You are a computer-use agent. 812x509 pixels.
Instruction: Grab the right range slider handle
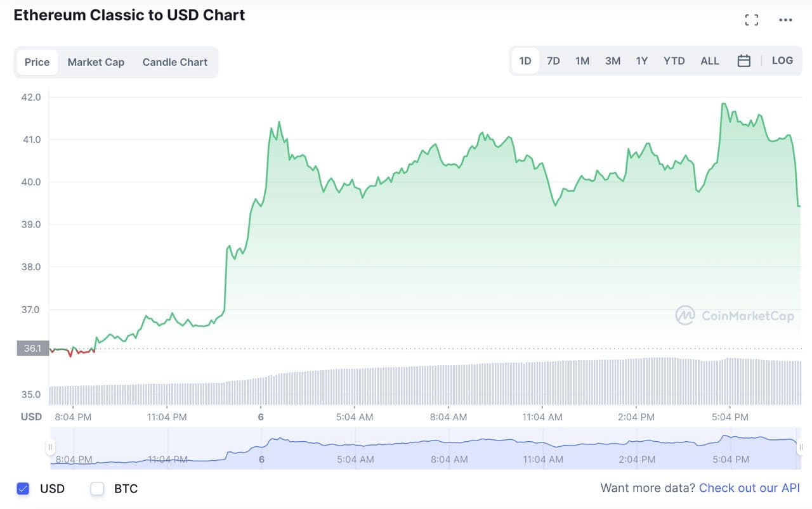[x=801, y=448]
